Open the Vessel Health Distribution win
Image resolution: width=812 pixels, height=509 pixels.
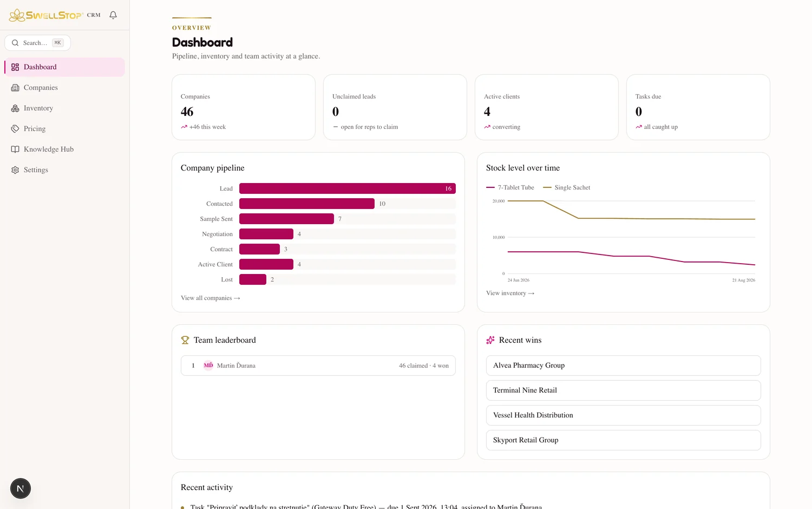point(624,415)
